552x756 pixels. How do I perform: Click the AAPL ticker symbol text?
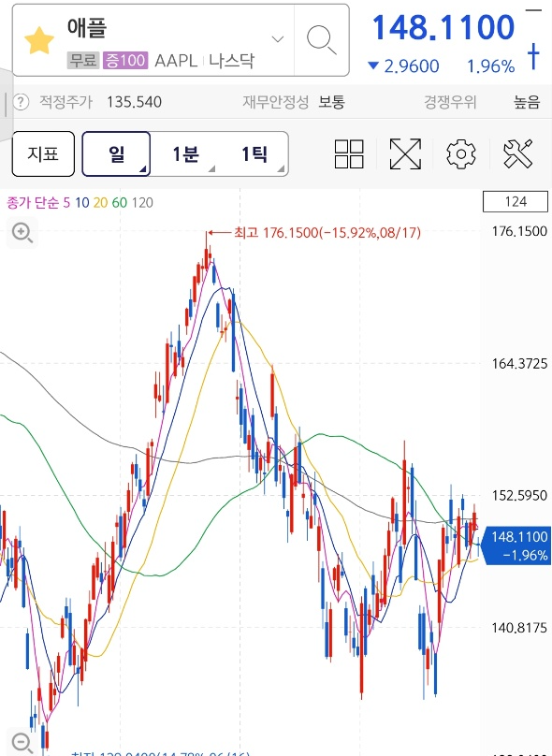[x=176, y=61]
